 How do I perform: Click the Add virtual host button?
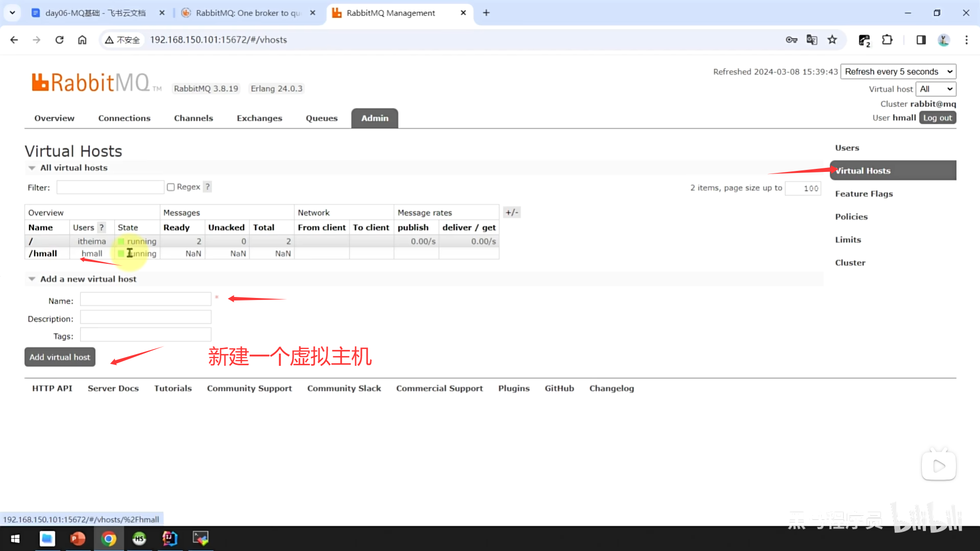(60, 357)
